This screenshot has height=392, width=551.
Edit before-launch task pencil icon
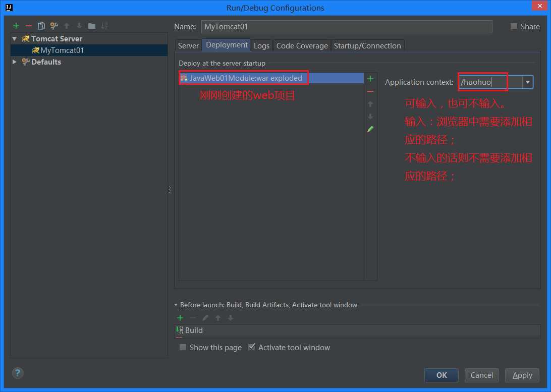click(205, 318)
